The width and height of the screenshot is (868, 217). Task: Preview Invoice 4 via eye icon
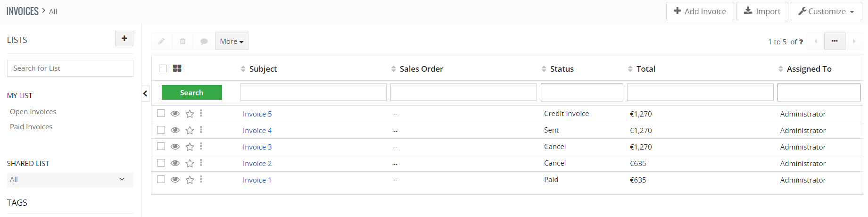click(175, 130)
